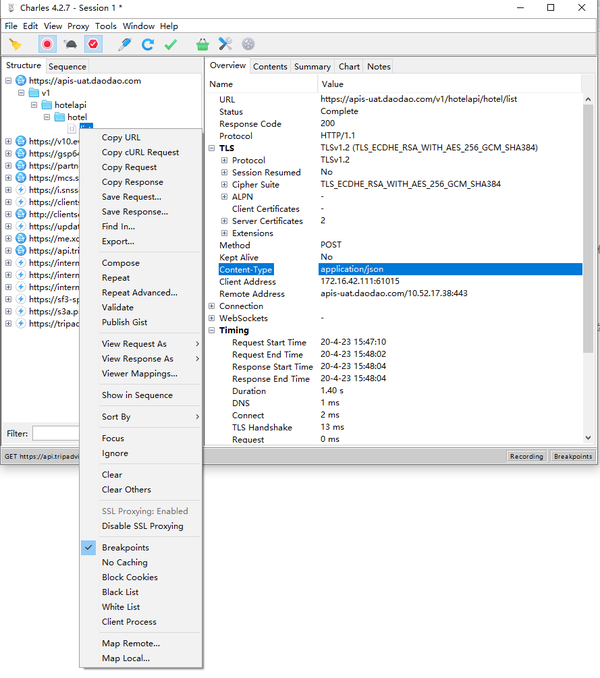The image size is (600, 678).
Task: Collapse the Timing section
Action: (211, 330)
